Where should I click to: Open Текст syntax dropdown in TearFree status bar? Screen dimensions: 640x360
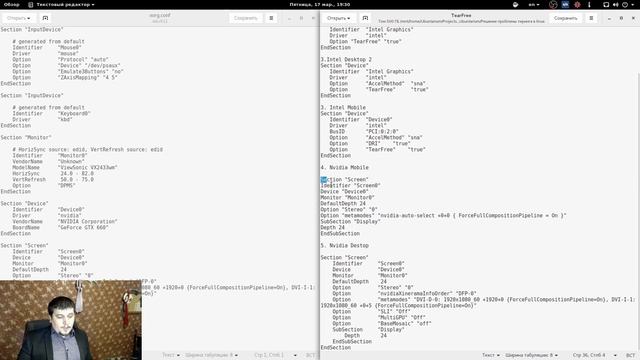pyautogui.click(x=491, y=355)
